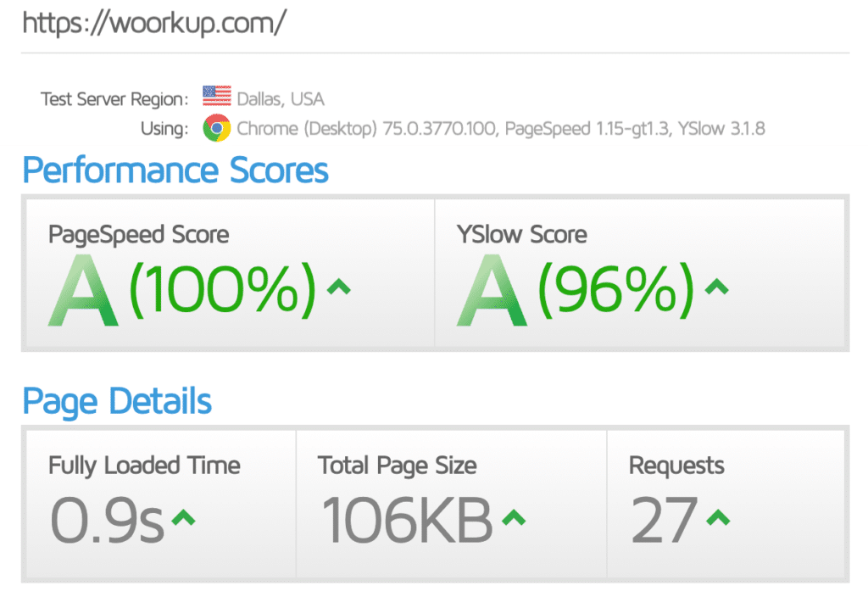Select the Page Details heading
Image resolution: width=868 pixels, height=597 pixels.
pos(117,401)
